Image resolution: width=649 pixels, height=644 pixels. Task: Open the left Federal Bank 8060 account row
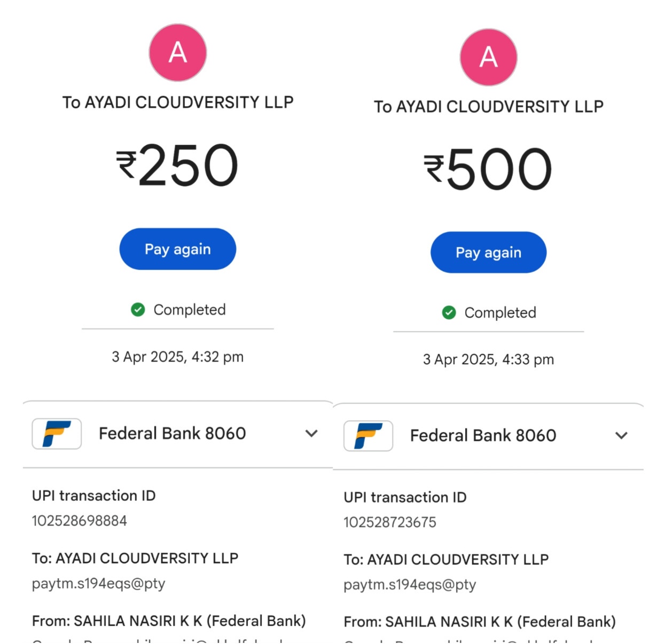[x=172, y=433]
